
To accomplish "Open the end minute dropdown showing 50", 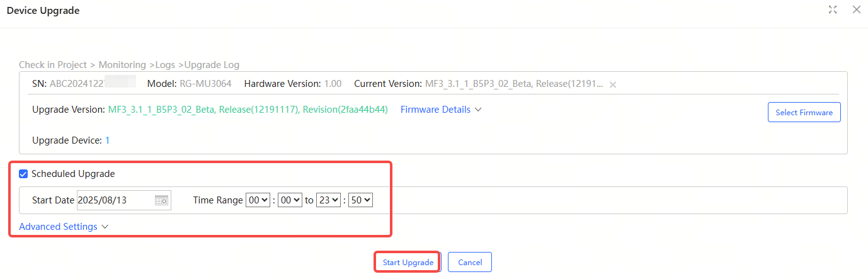I will click(x=360, y=200).
